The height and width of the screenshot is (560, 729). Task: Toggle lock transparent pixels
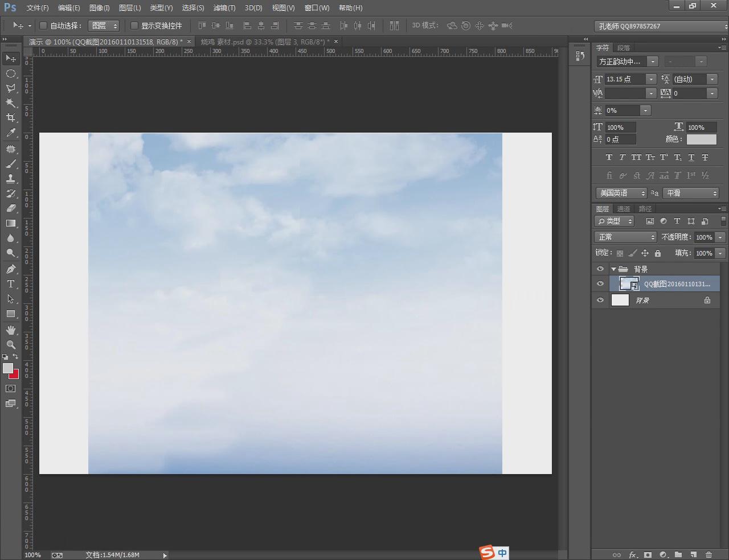[620, 253]
